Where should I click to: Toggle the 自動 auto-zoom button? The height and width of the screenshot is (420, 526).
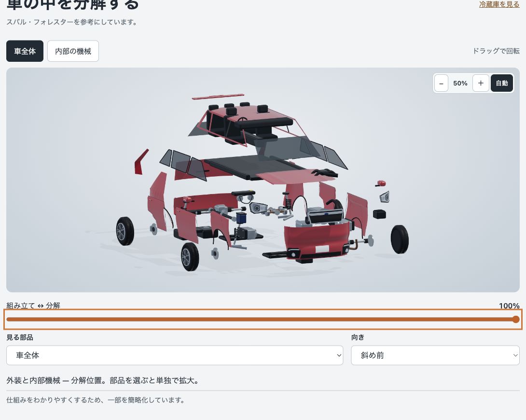[502, 83]
